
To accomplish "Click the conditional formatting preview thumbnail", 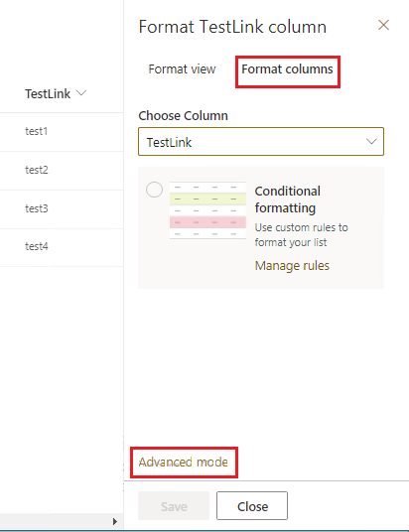I will pyautogui.click(x=207, y=210).
